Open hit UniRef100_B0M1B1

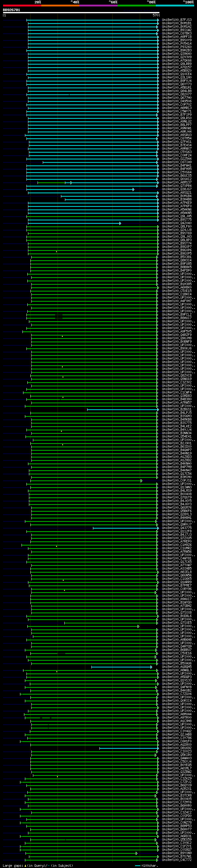pyautogui.click(x=177, y=24)
